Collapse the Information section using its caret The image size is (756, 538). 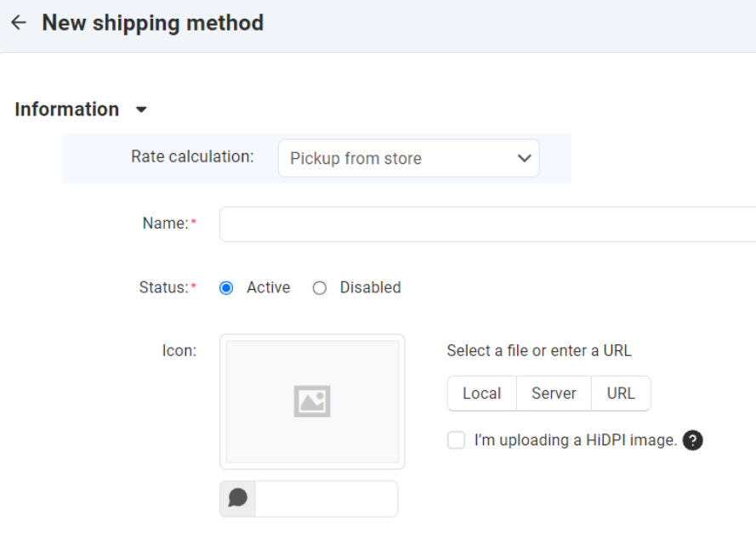(141, 110)
